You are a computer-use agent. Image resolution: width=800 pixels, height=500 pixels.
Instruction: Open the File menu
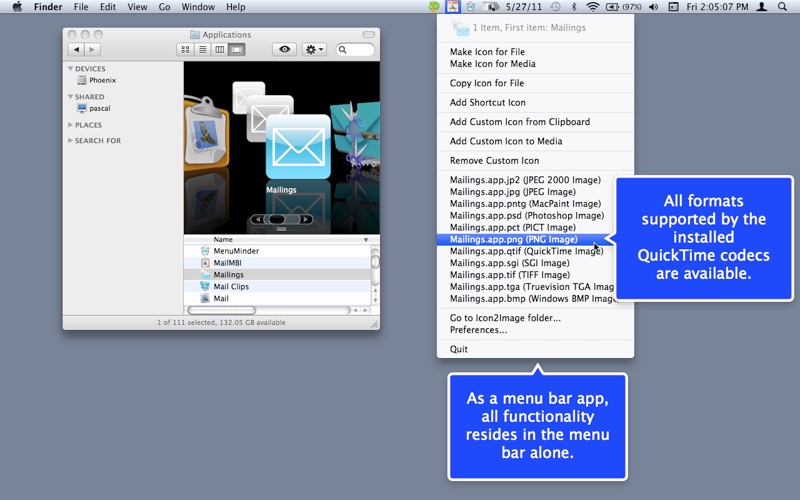pyautogui.click(x=81, y=7)
